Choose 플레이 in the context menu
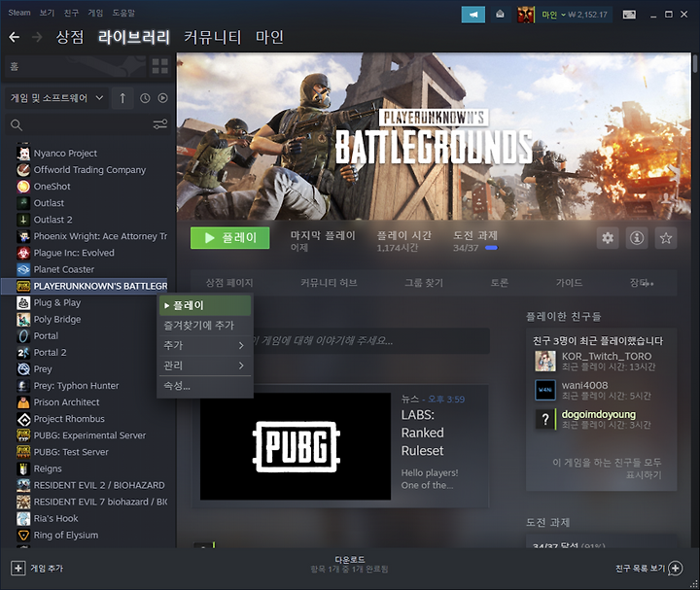The height and width of the screenshot is (590, 700). click(205, 305)
